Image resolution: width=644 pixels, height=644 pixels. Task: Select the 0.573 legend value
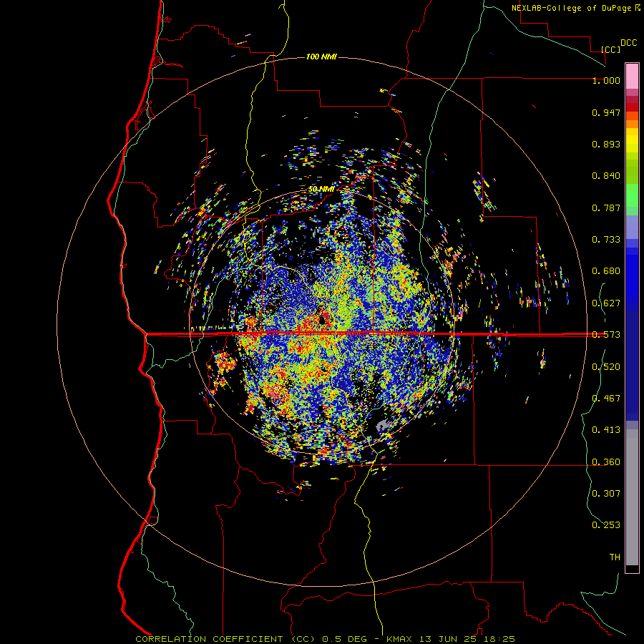(606, 335)
